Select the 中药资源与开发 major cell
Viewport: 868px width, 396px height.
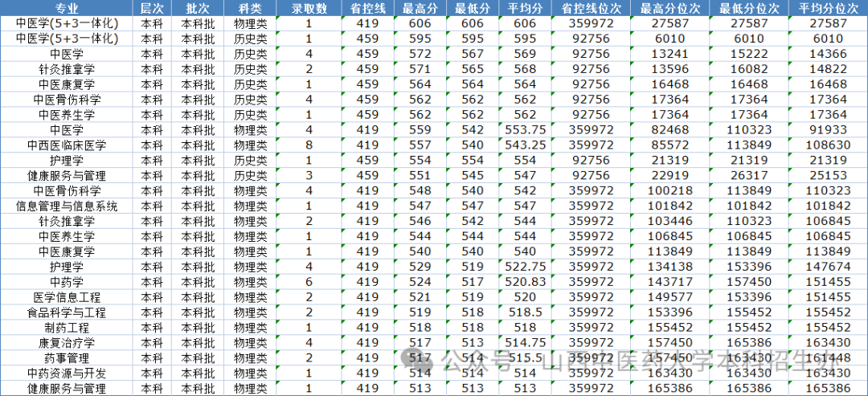point(67,374)
